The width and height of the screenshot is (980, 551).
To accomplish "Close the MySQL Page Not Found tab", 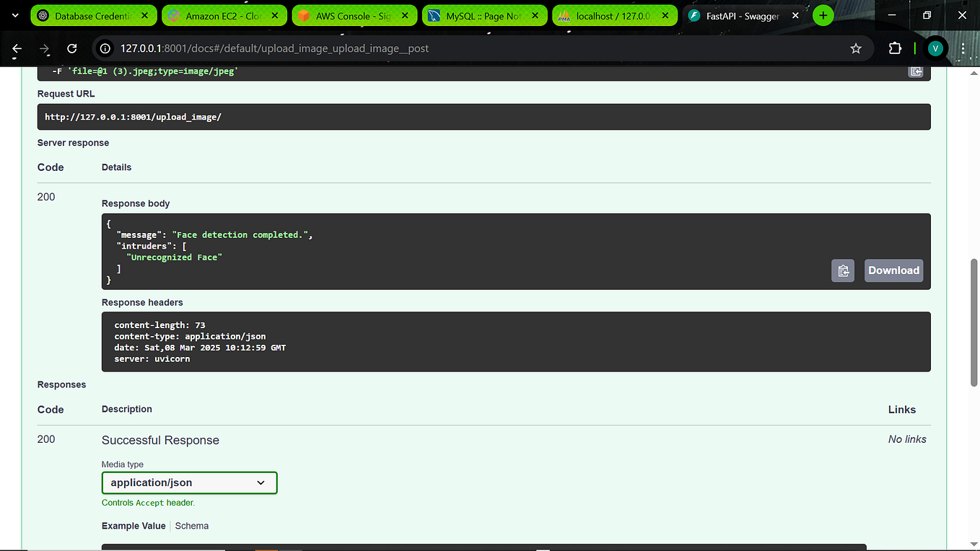I will point(535,16).
